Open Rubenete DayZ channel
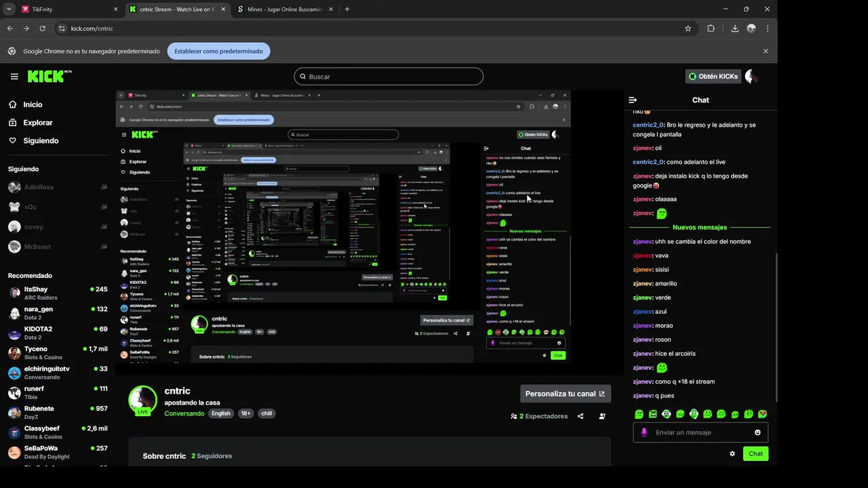The width and height of the screenshot is (868, 488). (58, 412)
